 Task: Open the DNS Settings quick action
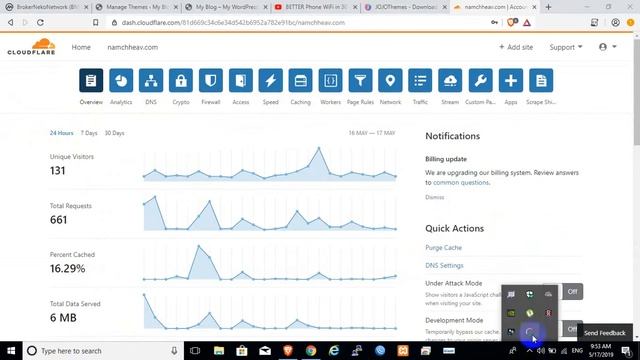(x=444, y=266)
